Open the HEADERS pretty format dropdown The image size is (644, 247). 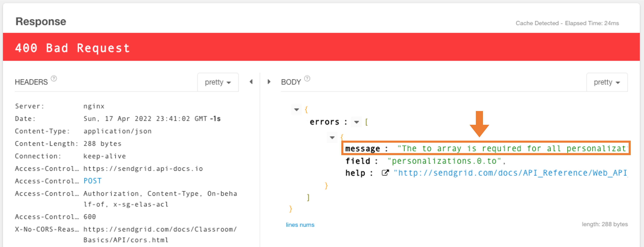coord(218,82)
